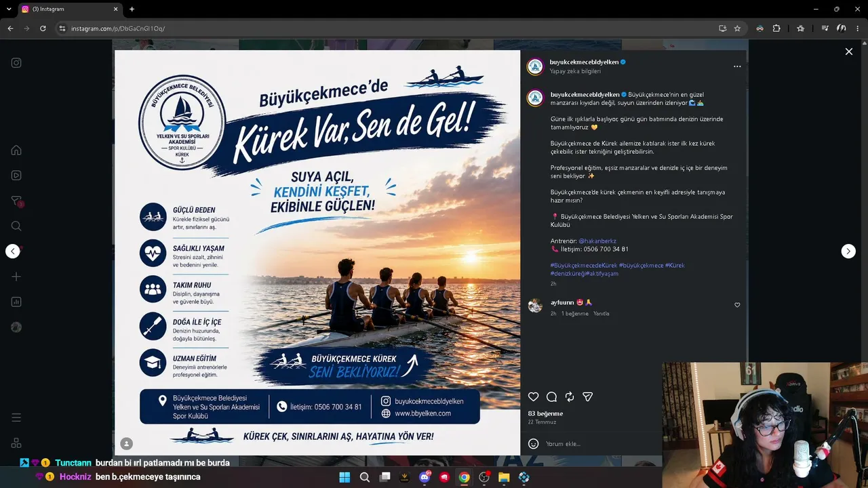
Task: Close the Instagram browser tab
Action: (116, 9)
